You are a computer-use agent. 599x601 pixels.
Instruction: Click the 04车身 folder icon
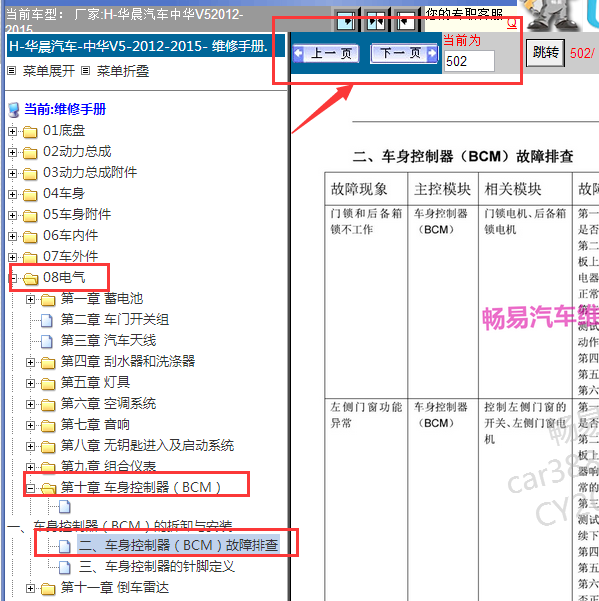click(30, 195)
